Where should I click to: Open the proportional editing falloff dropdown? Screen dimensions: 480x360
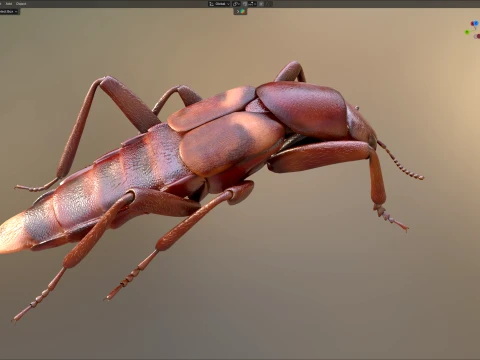click(x=268, y=4)
